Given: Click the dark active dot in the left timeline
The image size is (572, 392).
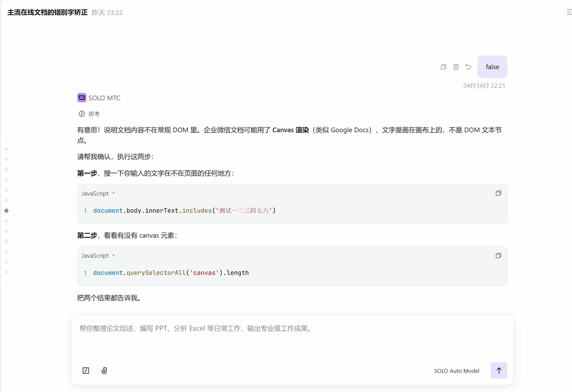Looking at the screenshot, I should pyautogui.click(x=6, y=211).
